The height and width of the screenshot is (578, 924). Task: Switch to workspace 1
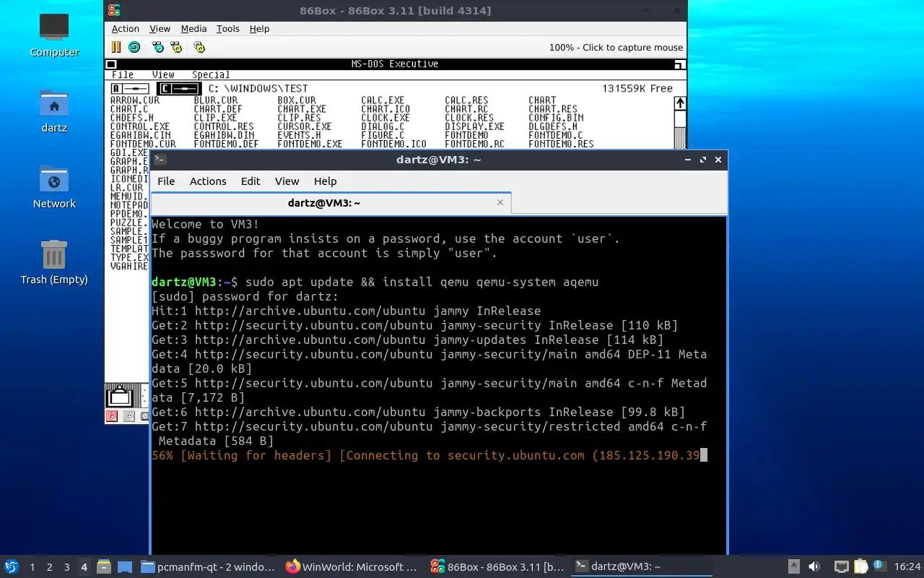click(x=32, y=567)
